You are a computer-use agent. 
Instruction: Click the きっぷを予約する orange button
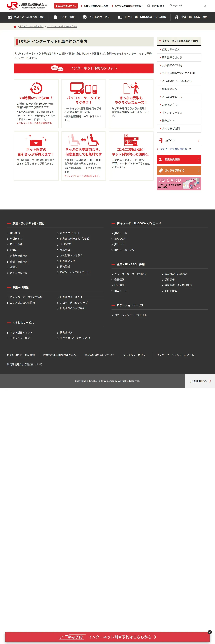[x=179, y=171]
